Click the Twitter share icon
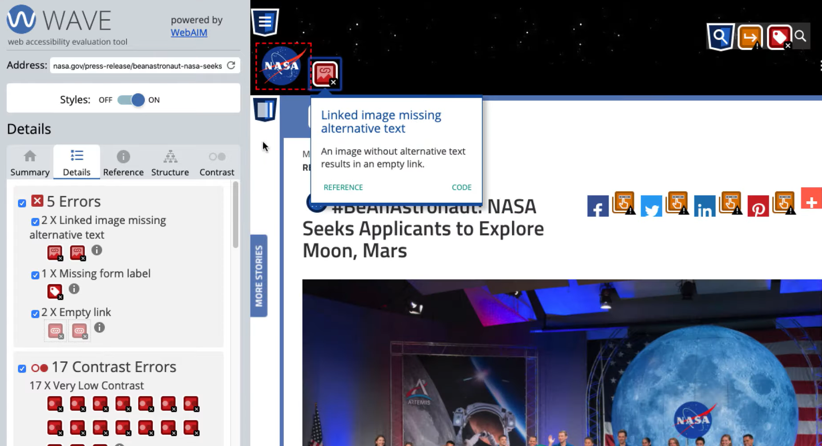The width and height of the screenshot is (822, 446). 651,208
